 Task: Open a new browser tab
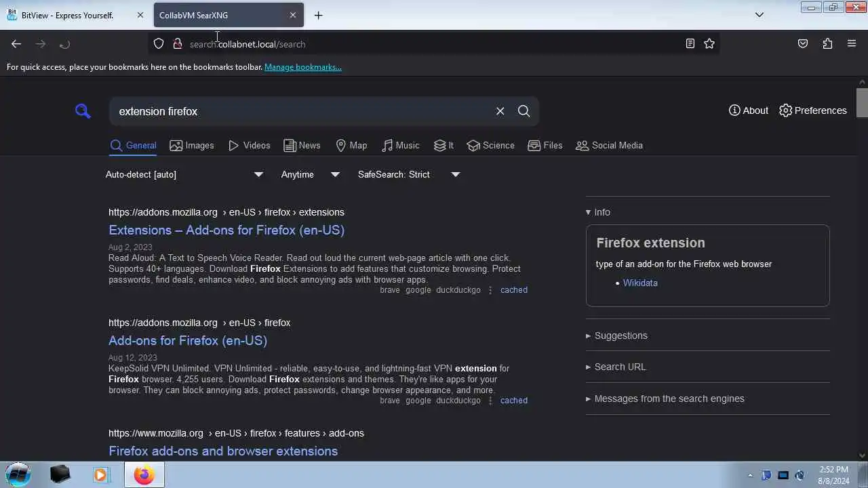point(318,15)
